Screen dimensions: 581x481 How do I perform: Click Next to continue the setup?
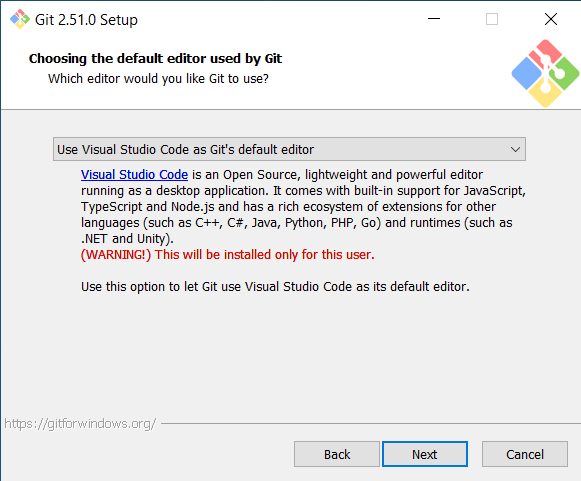click(425, 454)
